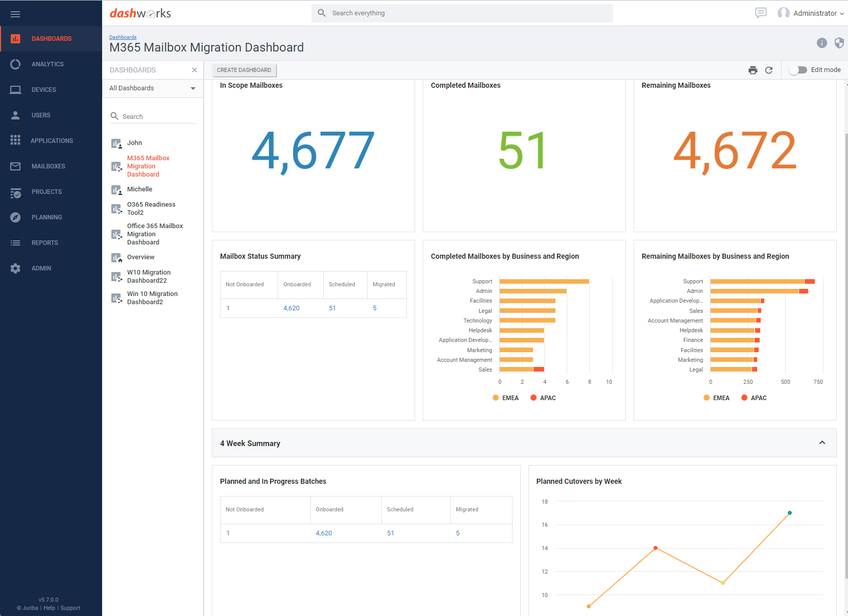Click the Planning compass icon
The width and height of the screenshot is (848, 616).
15,217
